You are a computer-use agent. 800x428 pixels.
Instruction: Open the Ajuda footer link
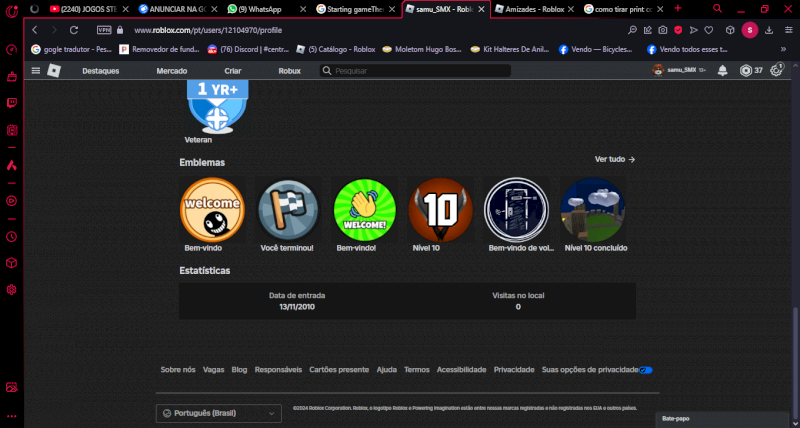(386, 370)
